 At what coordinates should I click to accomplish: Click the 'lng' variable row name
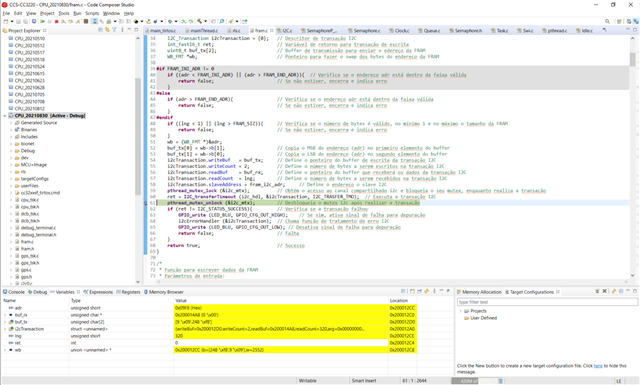[18, 336]
